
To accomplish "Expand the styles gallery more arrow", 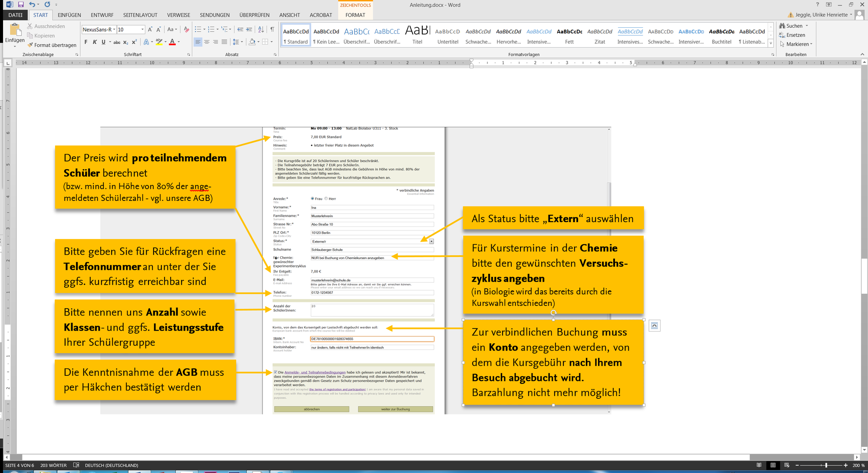I will tap(771, 43).
